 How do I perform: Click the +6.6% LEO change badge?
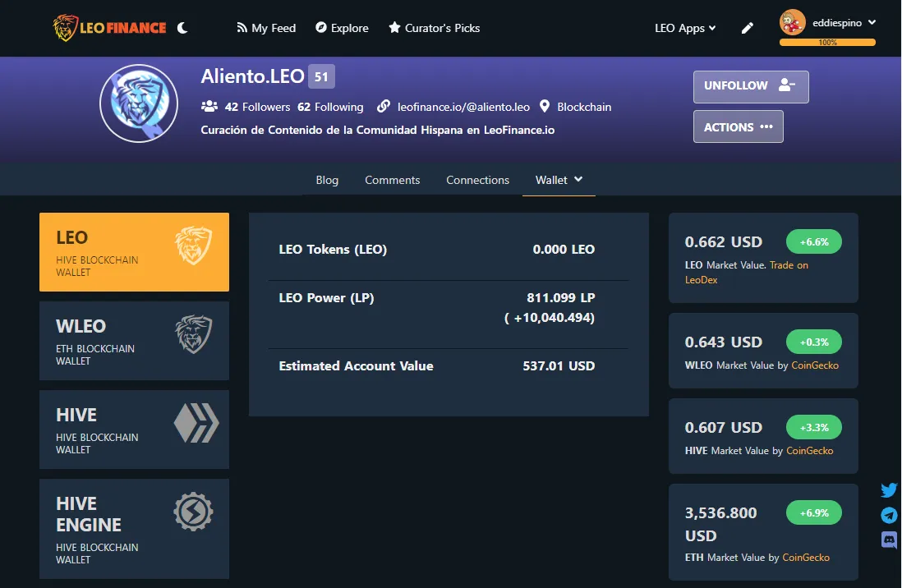(x=814, y=242)
